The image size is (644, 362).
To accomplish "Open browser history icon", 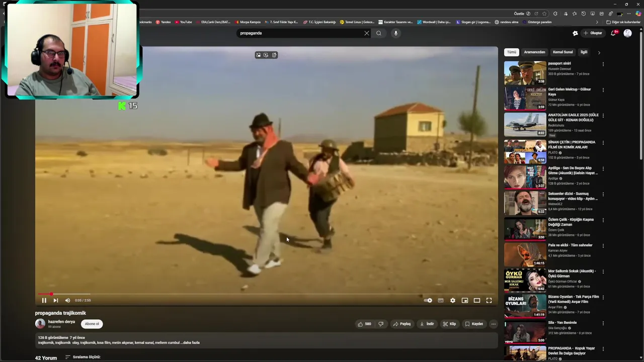I will tap(584, 14).
